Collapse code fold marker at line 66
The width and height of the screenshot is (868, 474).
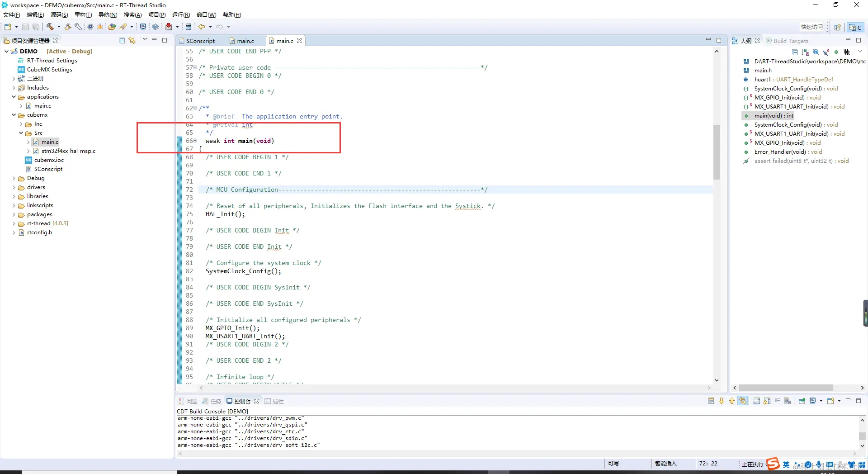(195, 141)
